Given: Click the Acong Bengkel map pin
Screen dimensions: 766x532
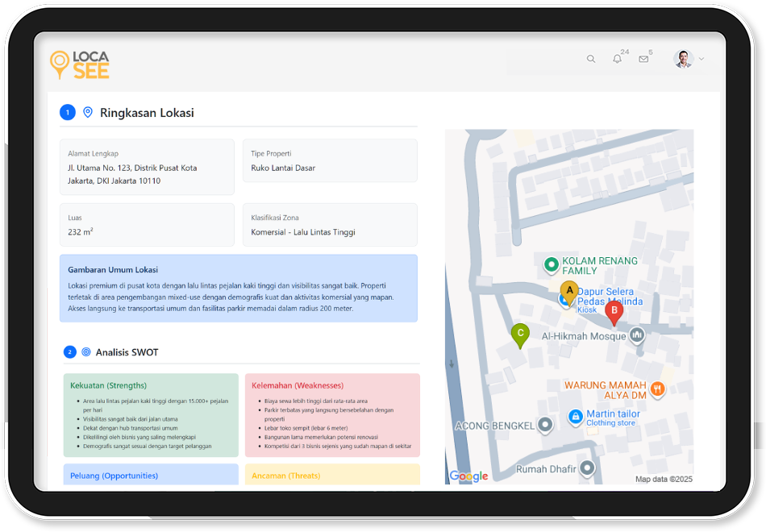Looking at the screenshot, I should [545, 425].
